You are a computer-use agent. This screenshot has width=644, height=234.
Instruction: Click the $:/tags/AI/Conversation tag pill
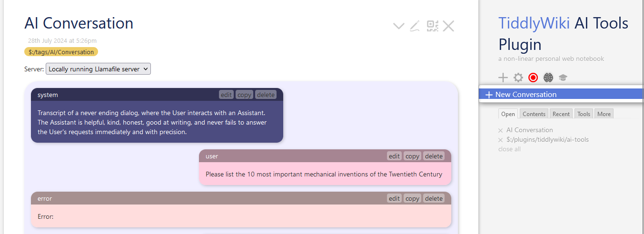pyautogui.click(x=61, y=52)
